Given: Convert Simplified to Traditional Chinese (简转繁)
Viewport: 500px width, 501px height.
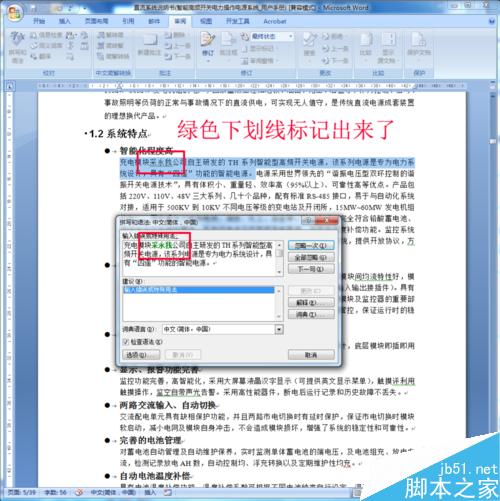Looking at the screenshot, I should tap(110, 46).
